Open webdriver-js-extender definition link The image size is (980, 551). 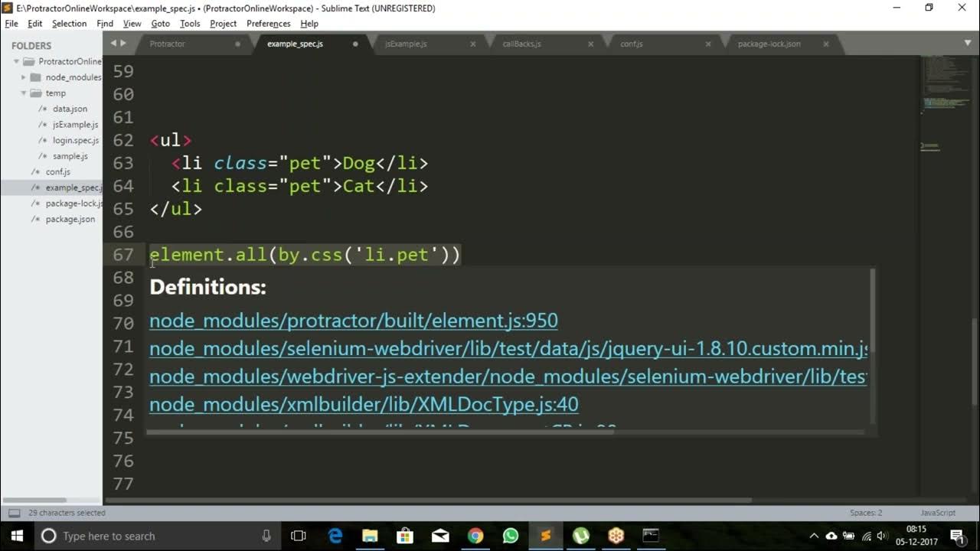(508, 377)
